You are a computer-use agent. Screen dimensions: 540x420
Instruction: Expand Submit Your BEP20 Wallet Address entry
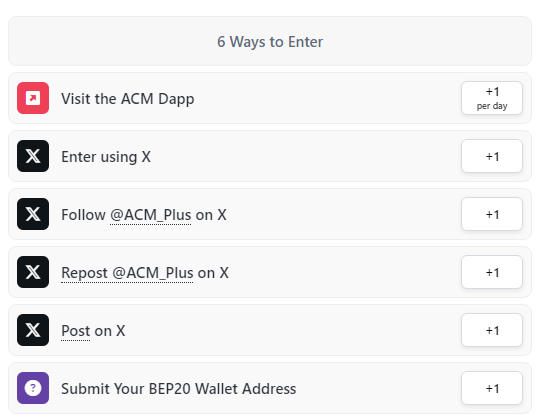point(270,388)
